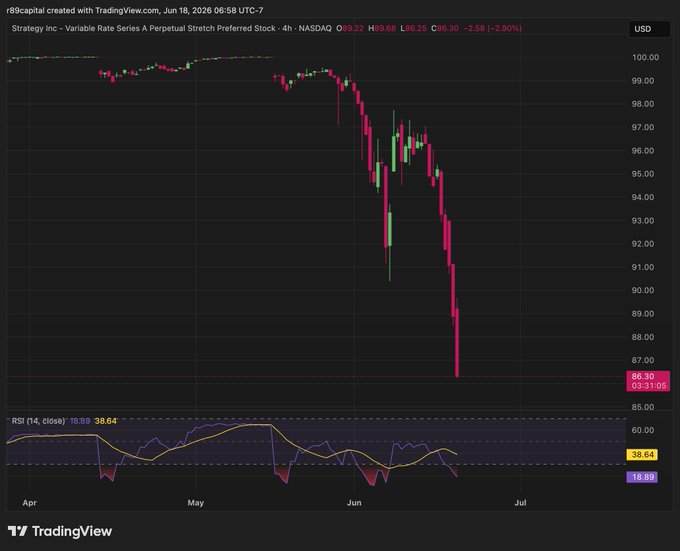The image size is (680, 551).
Task: Click the TradingView logo
Action: pyautogui.click(x=60, y=531)
